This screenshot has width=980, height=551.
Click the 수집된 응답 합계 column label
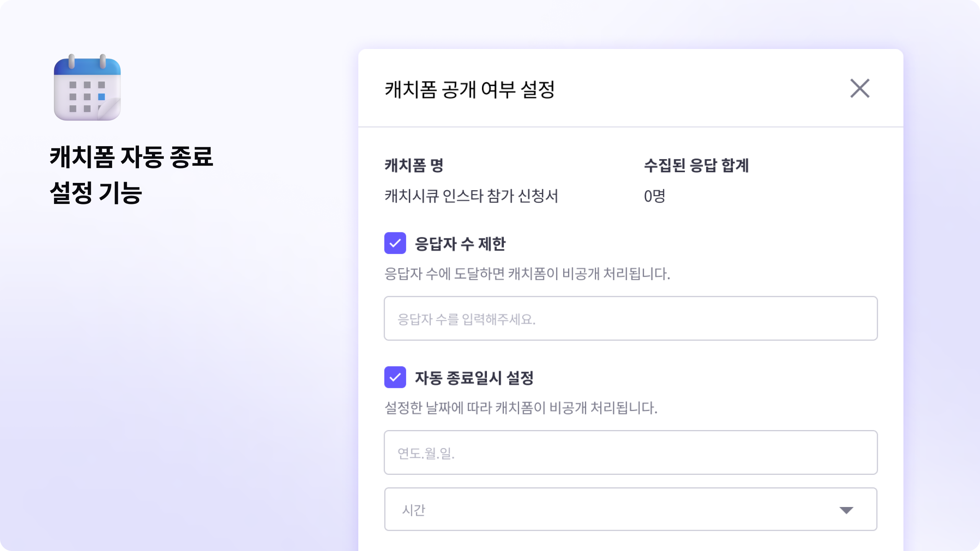point(696,165)
